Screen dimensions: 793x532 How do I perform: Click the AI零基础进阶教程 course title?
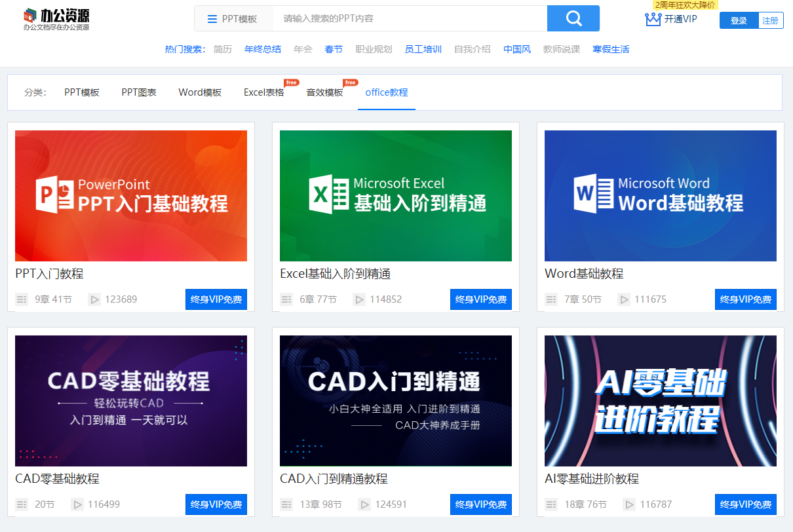pyautogui.click(x=592, y=479)
